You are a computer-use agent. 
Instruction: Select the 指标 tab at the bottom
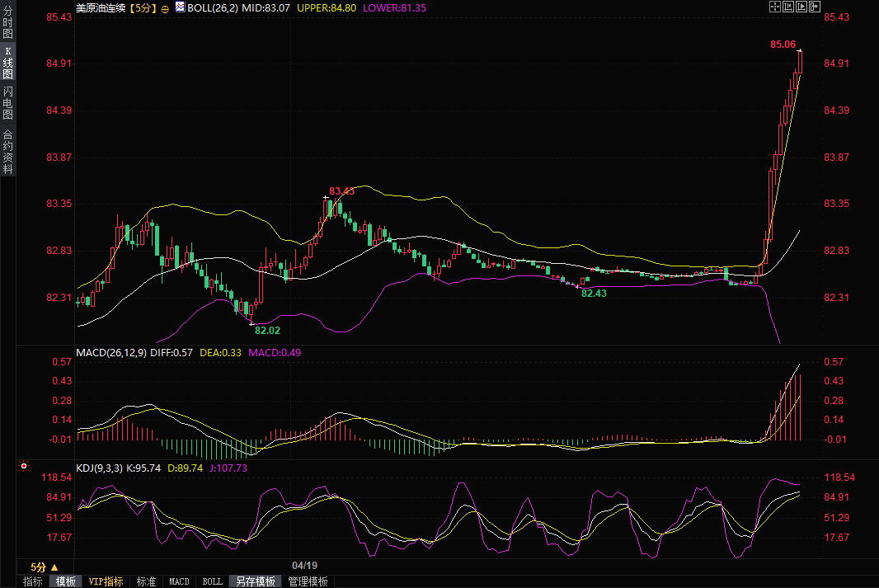click(x=32, y=581)
